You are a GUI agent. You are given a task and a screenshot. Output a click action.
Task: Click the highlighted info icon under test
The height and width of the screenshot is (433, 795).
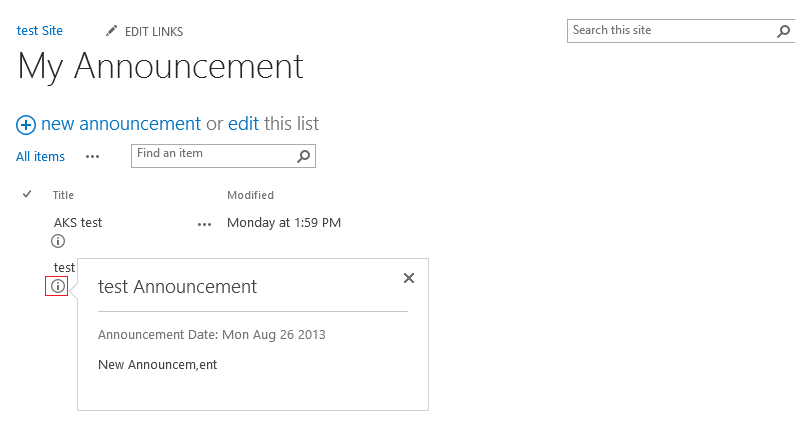(58, 286)
